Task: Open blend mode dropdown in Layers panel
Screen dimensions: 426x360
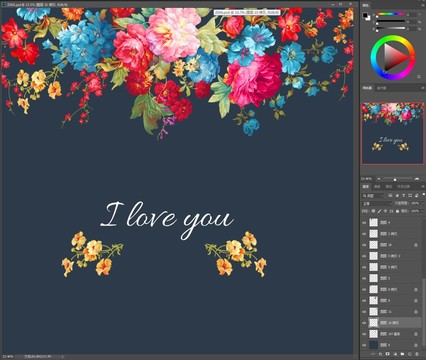Action: pos(377,203)
